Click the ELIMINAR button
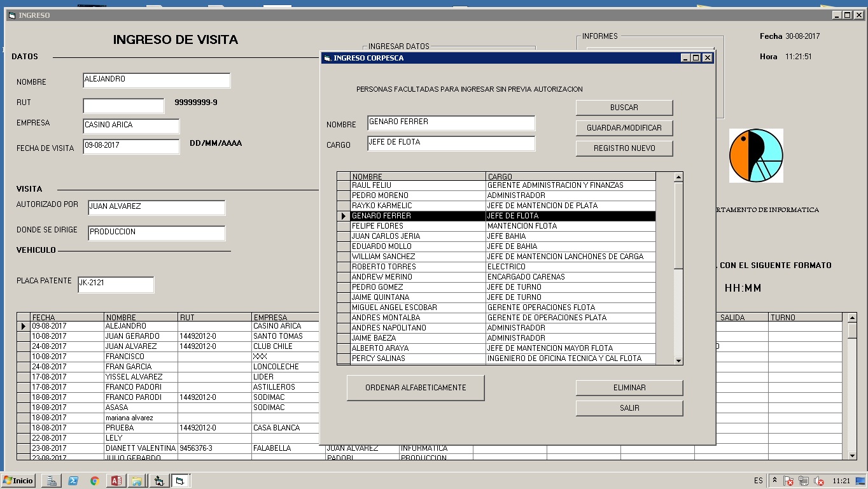Viewport: 868px width, 489px height. coord(629,388)
